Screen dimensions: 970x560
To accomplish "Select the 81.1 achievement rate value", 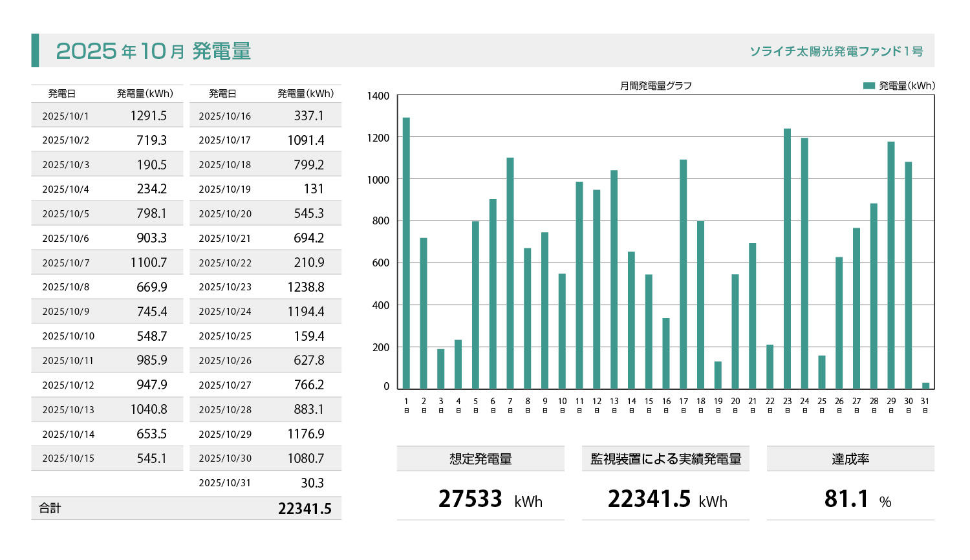I will [846, 499].
